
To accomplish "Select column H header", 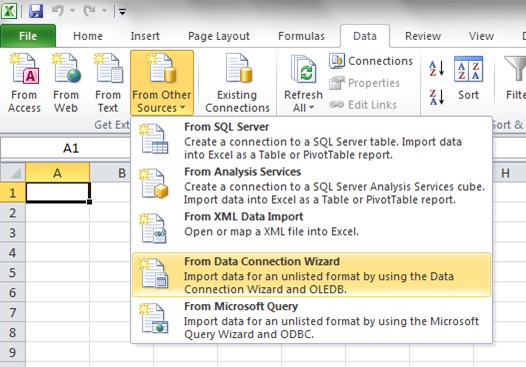I will (x=505, y=173).
